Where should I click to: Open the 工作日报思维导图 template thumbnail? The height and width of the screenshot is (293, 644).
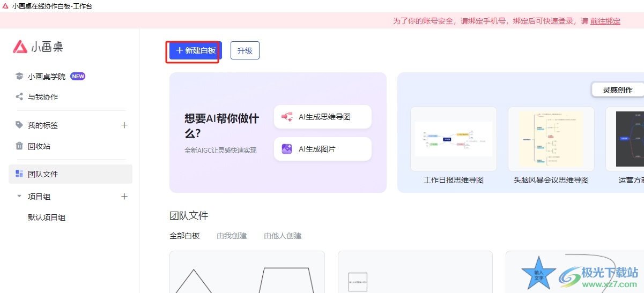(454, 139)
